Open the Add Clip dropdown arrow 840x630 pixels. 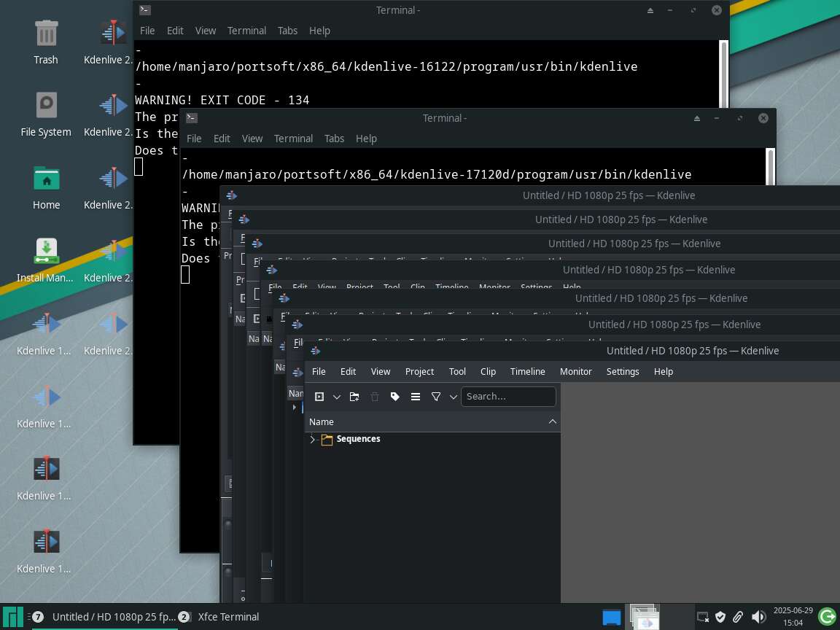(x=336, y=397)
